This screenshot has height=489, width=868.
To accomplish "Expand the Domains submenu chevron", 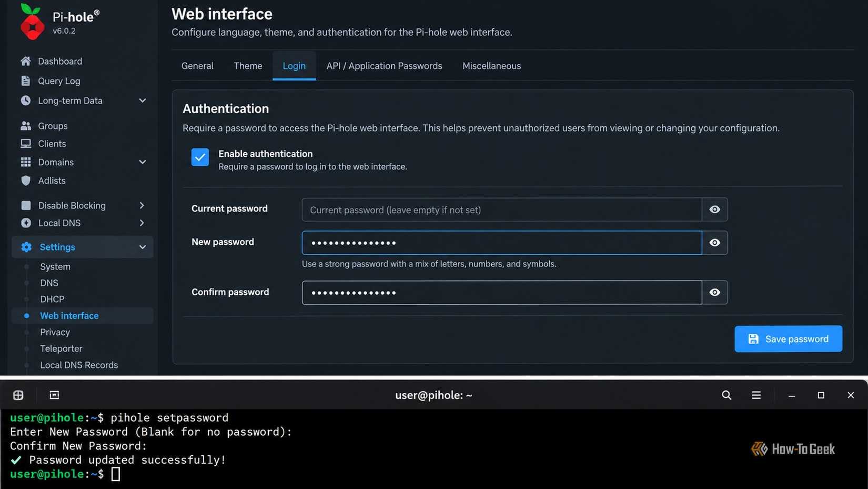I will (142, 162).
